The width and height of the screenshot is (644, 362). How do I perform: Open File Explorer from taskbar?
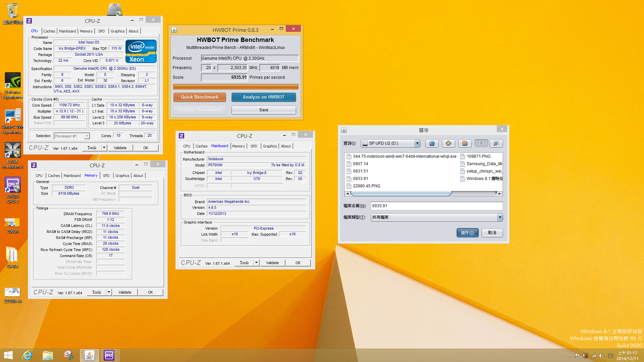tap(48, 355)
